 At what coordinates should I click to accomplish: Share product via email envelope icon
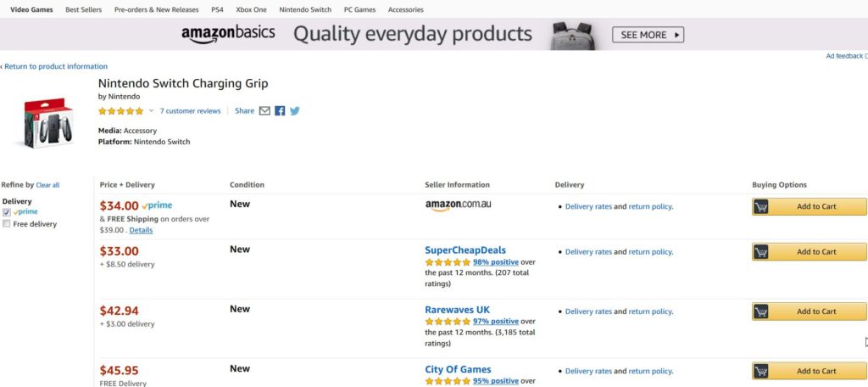point(264,111)
